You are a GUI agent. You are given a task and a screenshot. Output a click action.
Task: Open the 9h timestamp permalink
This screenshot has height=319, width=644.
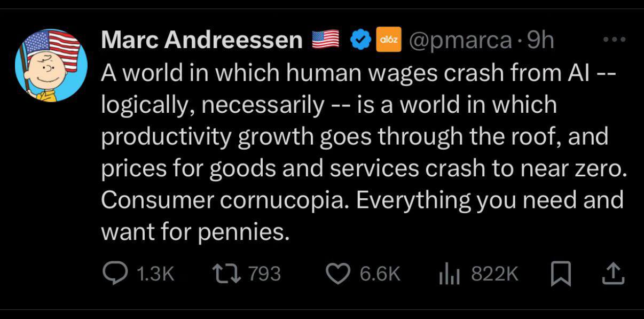[539, 41]
